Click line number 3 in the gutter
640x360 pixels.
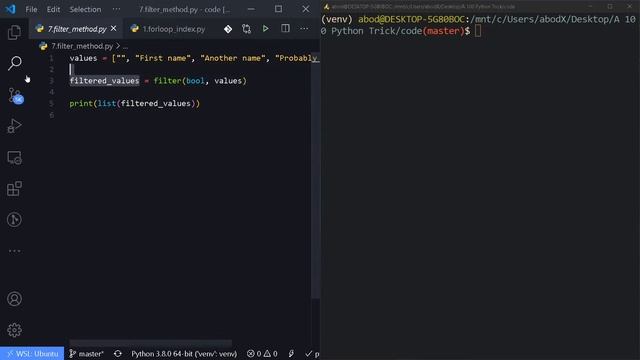point(51,81)
